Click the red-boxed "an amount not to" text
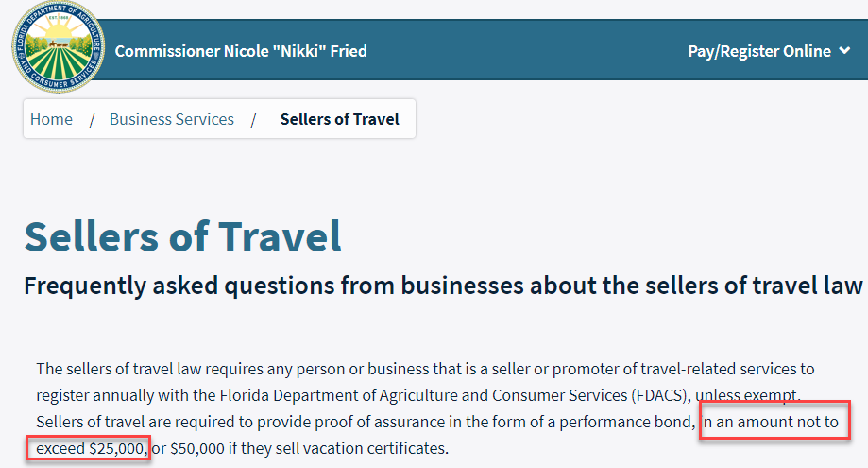 tap(774, 421)
